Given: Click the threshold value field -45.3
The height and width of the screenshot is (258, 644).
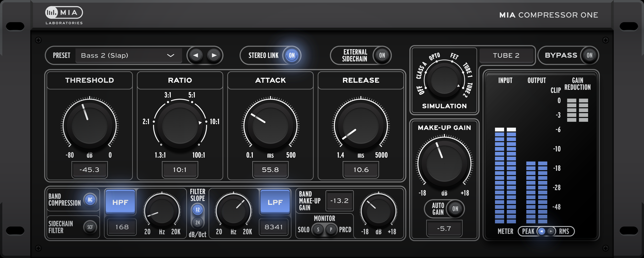Looking at the screenshot, I should tap(90, 170).
